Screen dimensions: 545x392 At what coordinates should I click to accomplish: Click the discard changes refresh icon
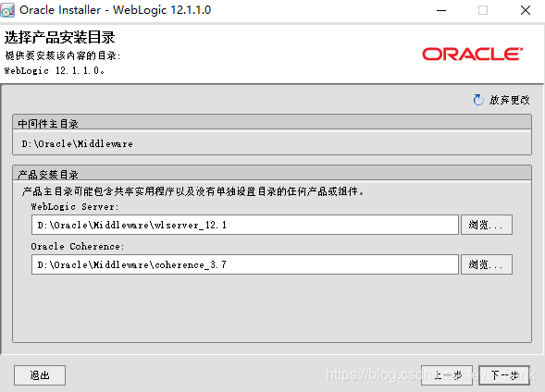pyautogui.click(x=478, y=100)
